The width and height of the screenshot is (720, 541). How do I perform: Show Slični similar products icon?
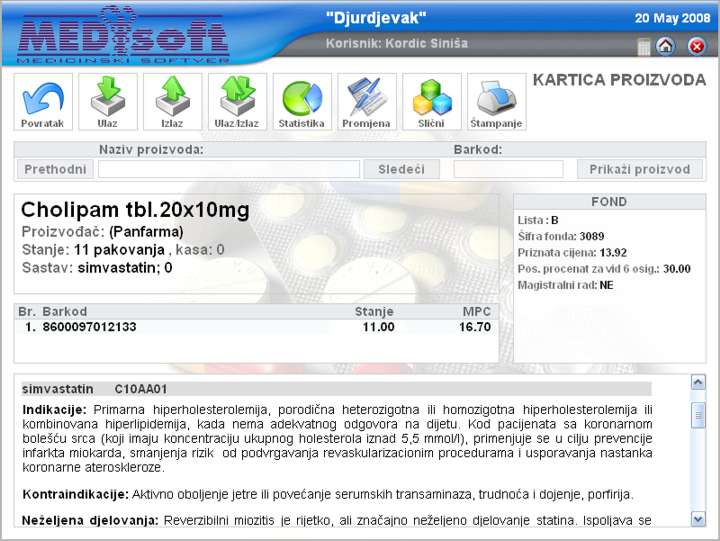tap(432, 101)
